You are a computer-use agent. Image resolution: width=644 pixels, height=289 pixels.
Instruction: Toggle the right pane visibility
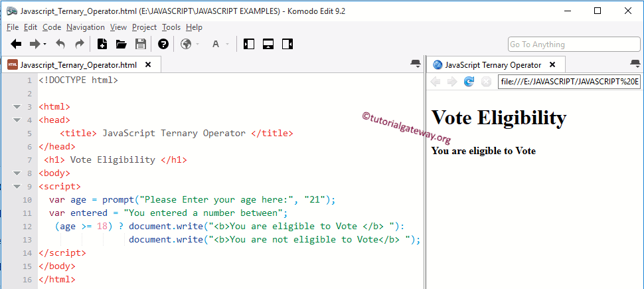click(287, 44)
